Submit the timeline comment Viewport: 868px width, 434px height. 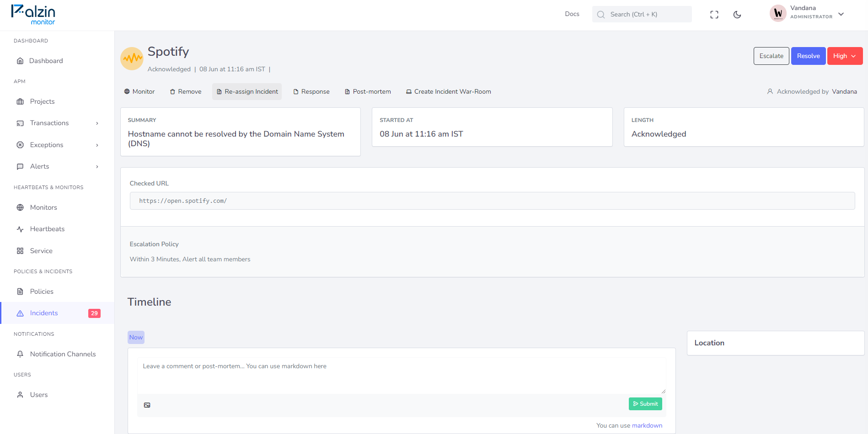tap(645, 404)
